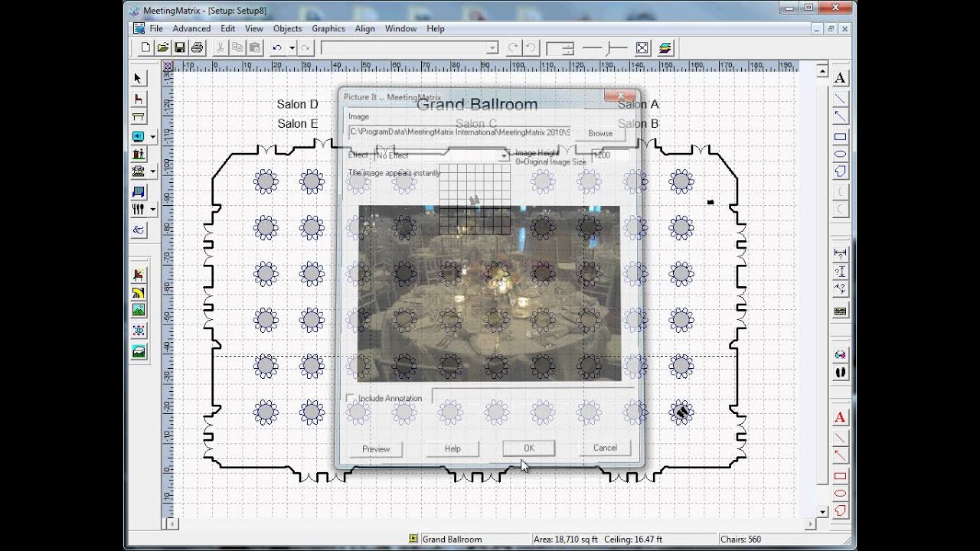Open the Objects menu
980x551 pixels.
287,28
